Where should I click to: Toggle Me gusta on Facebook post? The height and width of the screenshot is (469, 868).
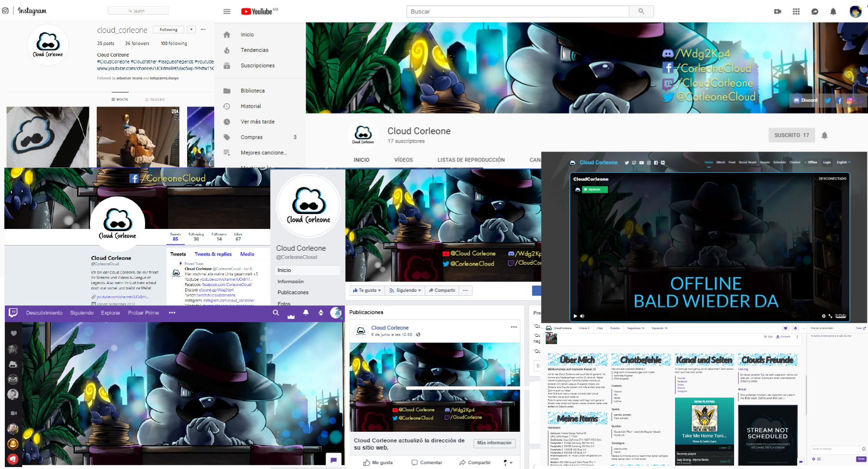coord(378,463)
